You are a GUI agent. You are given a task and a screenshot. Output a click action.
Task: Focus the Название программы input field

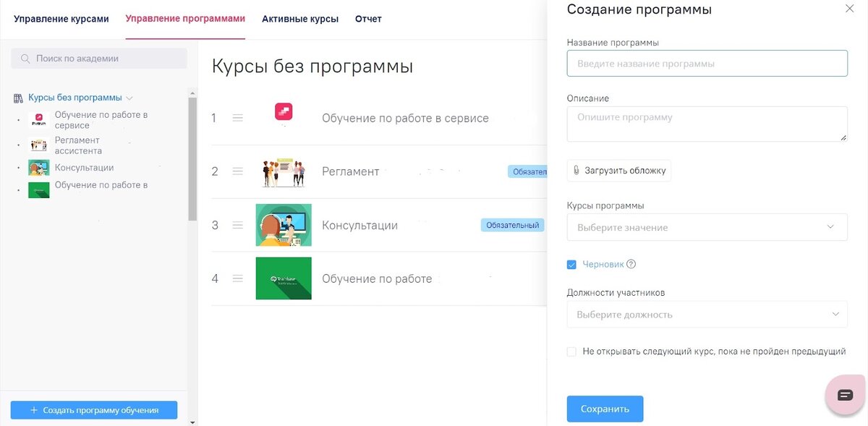coord(707,64)
